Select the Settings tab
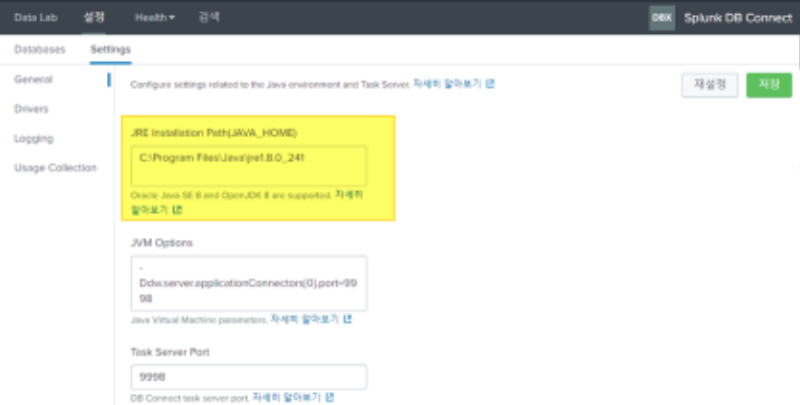Screen dimensions: 800x405 point(110,49)
